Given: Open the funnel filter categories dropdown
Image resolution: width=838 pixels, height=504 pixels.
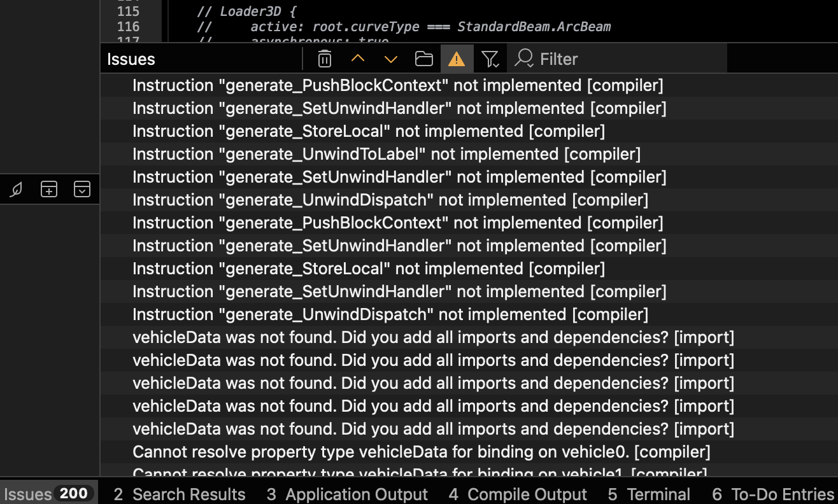Looking at the screenshot, I should (490, 59).
